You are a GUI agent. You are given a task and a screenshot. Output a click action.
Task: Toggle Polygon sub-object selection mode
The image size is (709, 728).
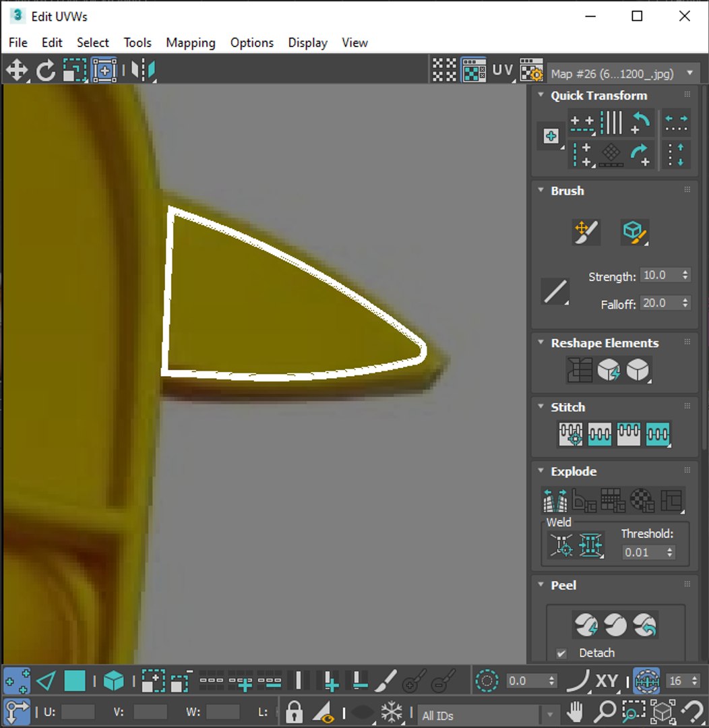(x=75, y=681)
